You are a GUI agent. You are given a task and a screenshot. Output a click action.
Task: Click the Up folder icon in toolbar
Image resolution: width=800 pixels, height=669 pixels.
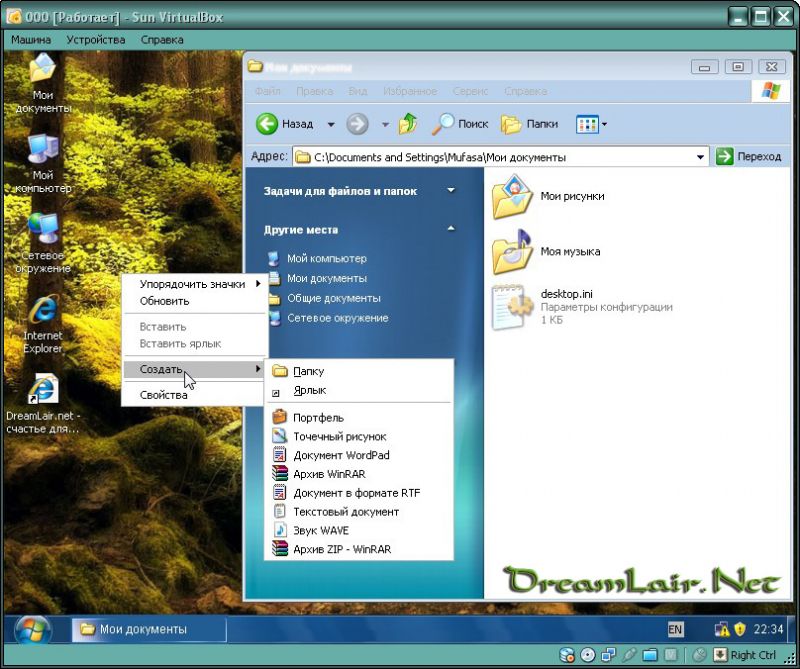(x=408, y=124)
